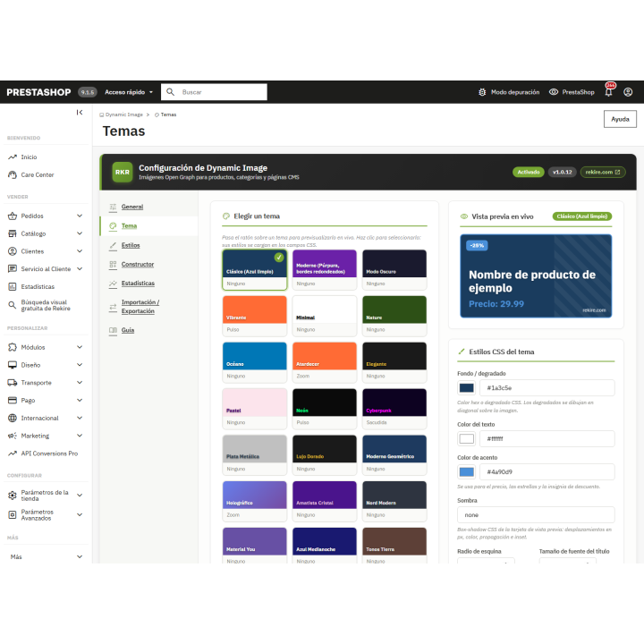Expand the Módulos menu chevron
Screen dimensions: 644x644
(80, 347)
